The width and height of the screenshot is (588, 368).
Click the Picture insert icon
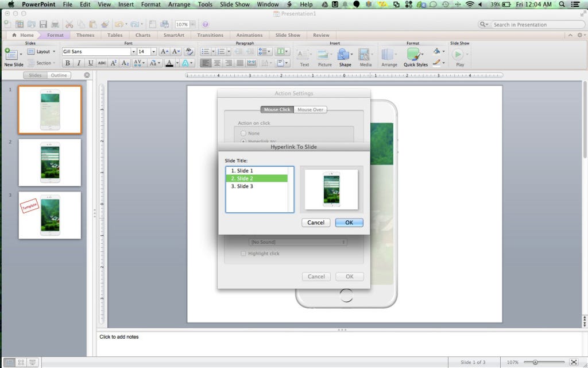pos(323,55)
